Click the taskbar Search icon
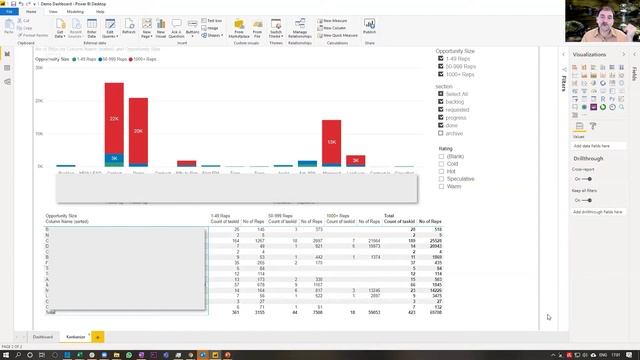 click(18, 355)
